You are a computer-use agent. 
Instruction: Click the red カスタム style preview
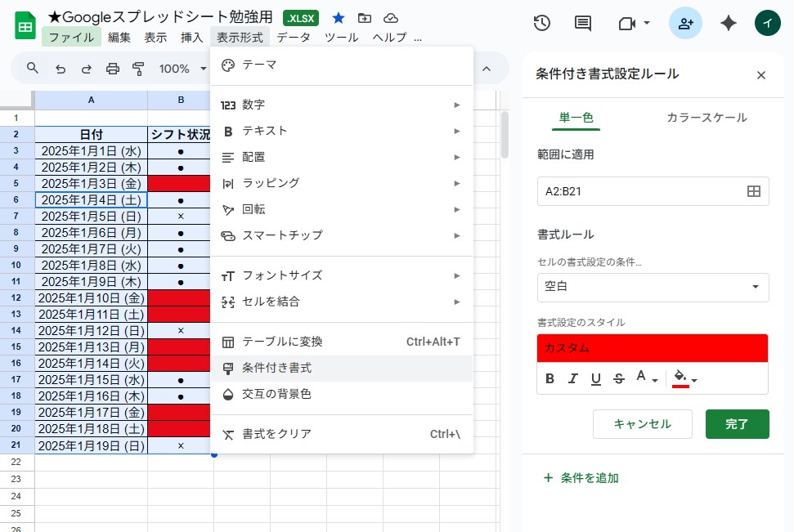652,348
